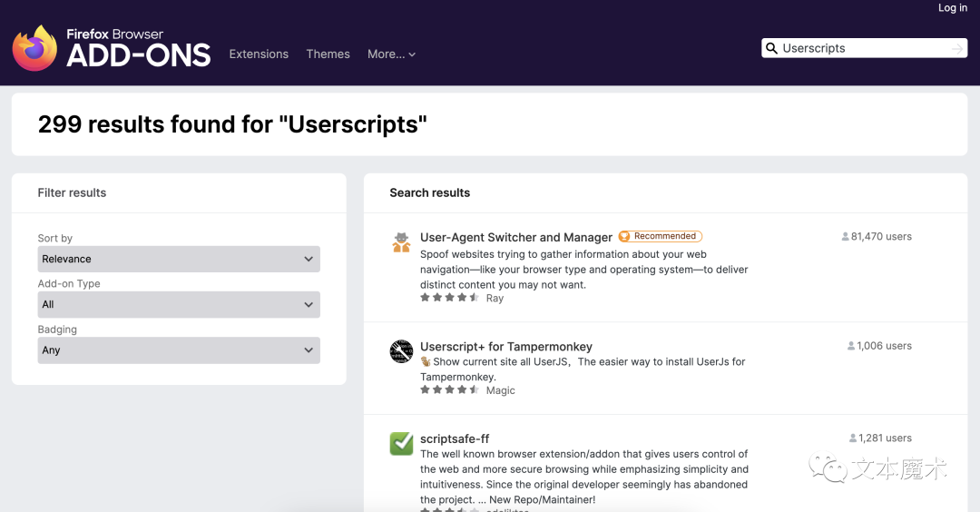This screenshot has height=512, width=980.
Task: Click the Add-on Type label
Action: tap(69, 284)
